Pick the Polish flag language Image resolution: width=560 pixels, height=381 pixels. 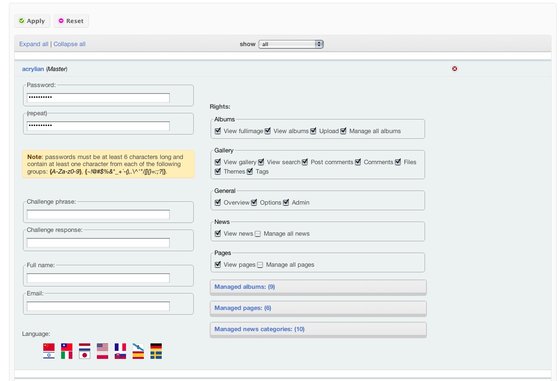click(x=102, y=355)
